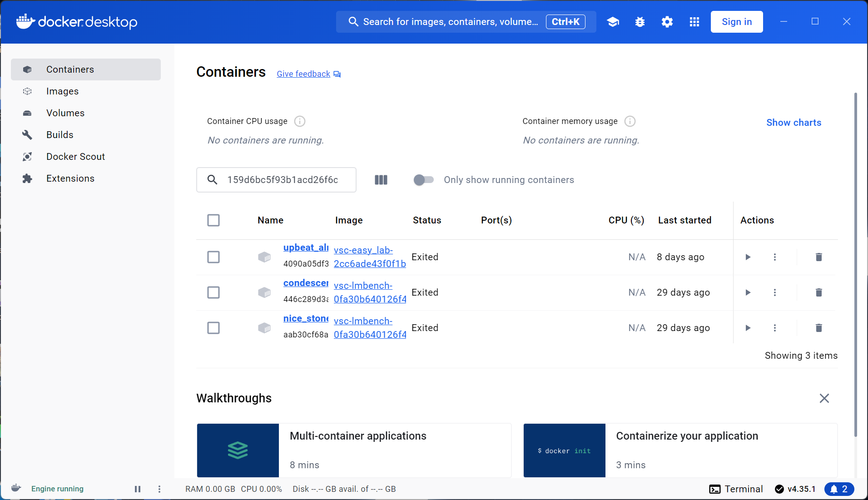This screenshot has width=868, height=500.
Task: Open vsc-easy_lab image link
Action: click(370, 257)
